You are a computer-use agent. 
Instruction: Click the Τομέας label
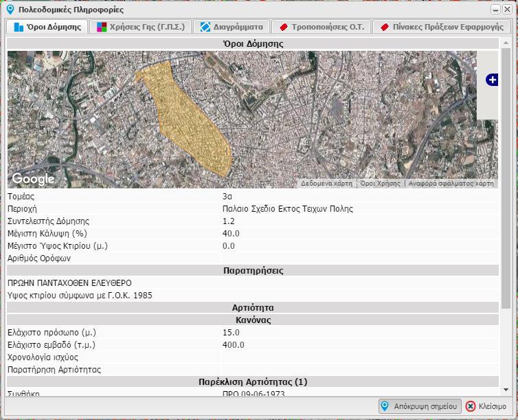[x=21, y=197]
